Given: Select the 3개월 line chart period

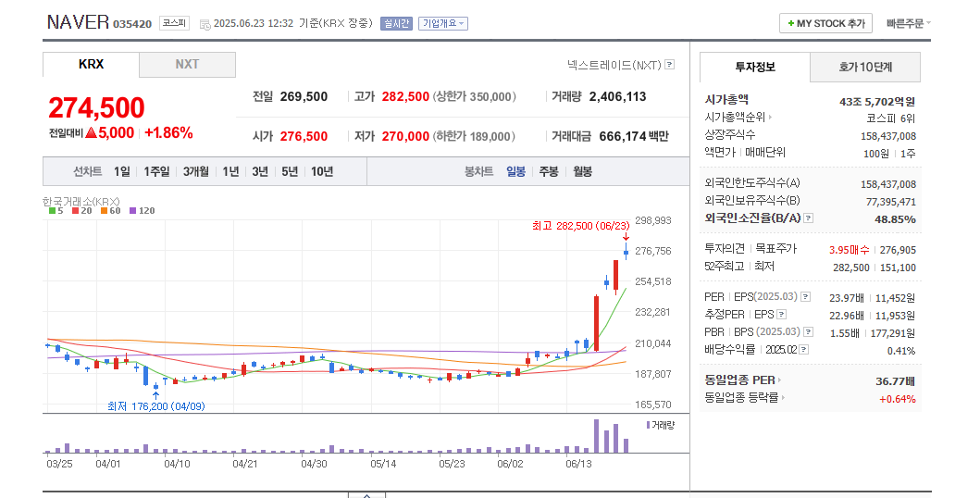Looking at the screenshot, I should pos(195,171).
